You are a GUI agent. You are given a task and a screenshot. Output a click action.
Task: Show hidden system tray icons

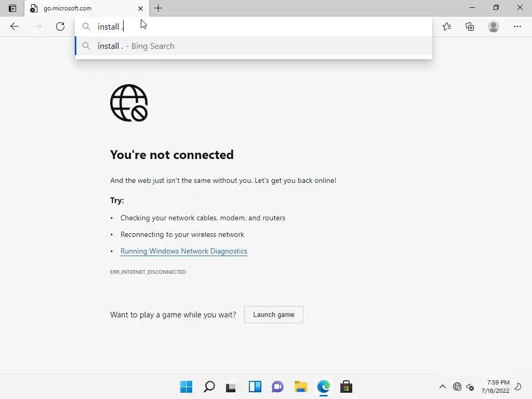tap(443, 387)
